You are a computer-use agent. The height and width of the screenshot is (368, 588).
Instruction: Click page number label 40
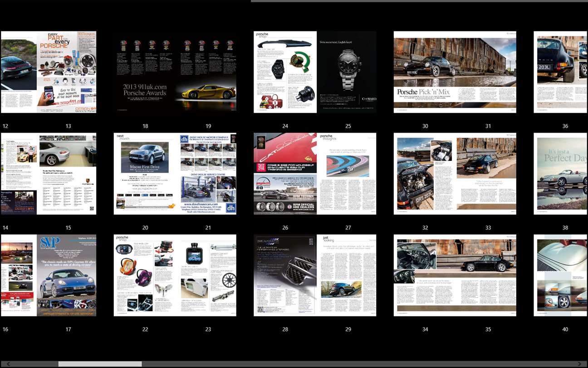click(565, 329)
